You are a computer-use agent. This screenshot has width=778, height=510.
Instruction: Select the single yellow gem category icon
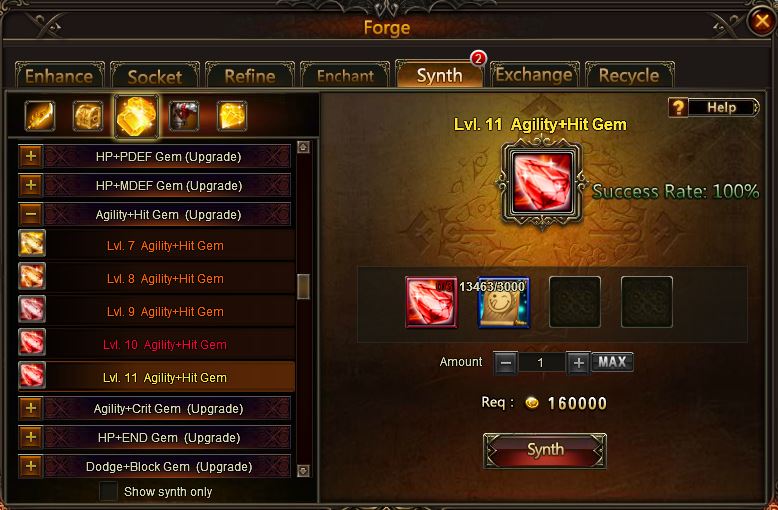(x=232, y=116)
